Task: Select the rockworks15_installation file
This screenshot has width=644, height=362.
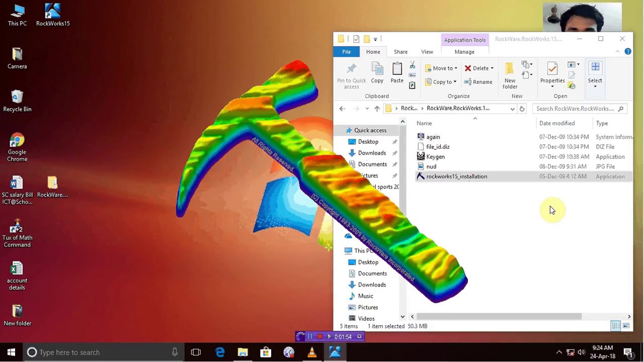Action: click(x=457, y=176)
